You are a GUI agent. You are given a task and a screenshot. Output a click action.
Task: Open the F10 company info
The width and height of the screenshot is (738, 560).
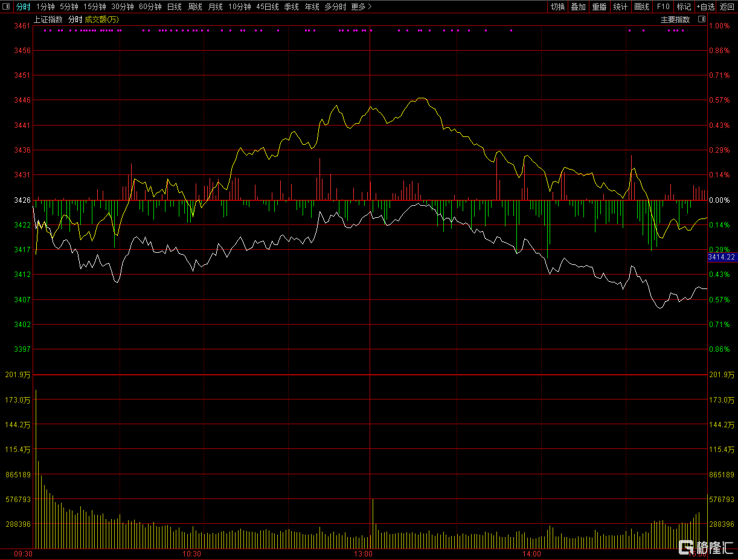(663, 7)
